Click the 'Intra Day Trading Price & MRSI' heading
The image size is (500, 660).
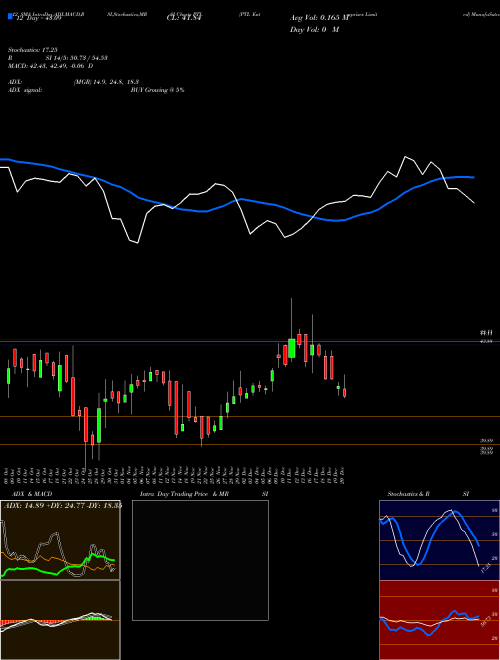click(x=204, y=494)
